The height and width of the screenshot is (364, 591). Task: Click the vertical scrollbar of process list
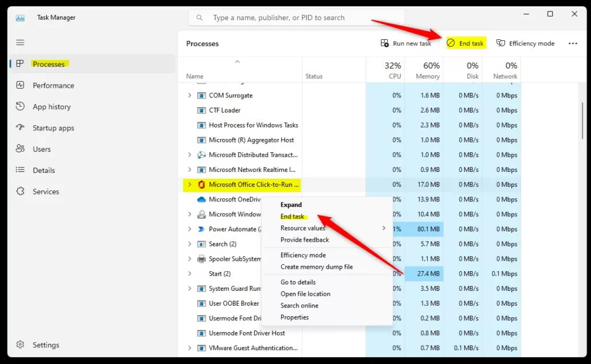pos(582,120)
